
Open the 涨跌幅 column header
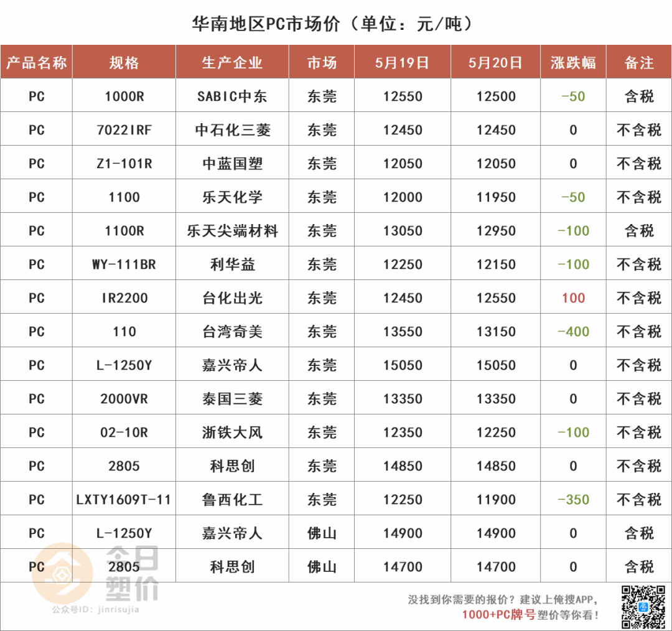(572, 62)
